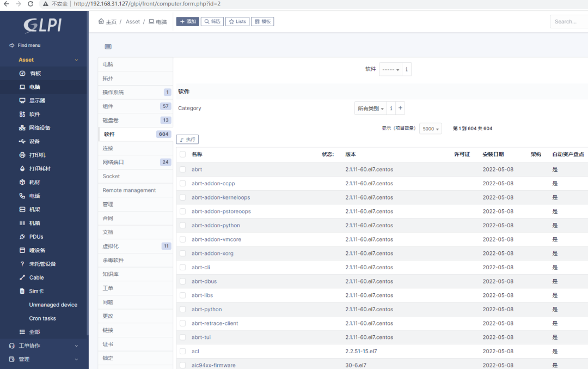Open 机箱 enclosures in sidebar
Screen dimensions: 588x369
pos(34,223)
